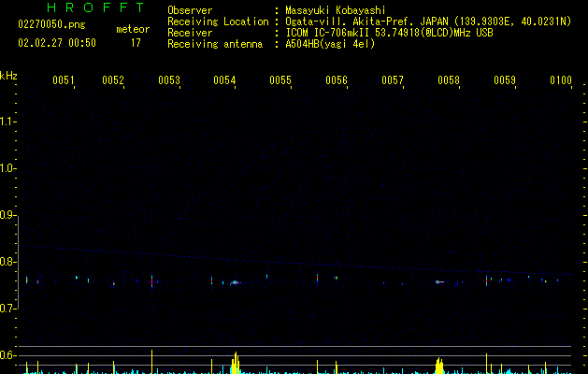
Task: Click the 0052 time marker
Action: [113, 80]
